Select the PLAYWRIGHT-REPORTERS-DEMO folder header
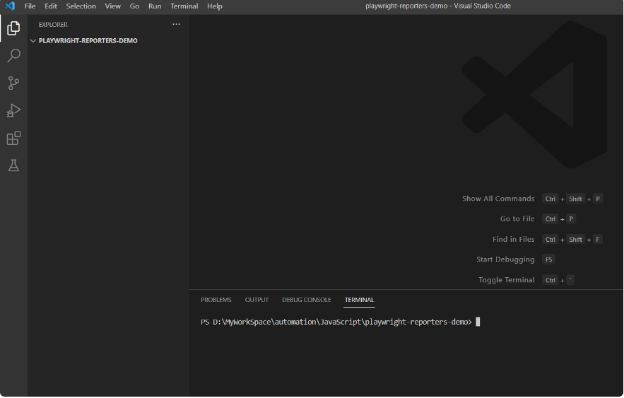Viewport: 624px width, 398px height. tap(107, 41)
